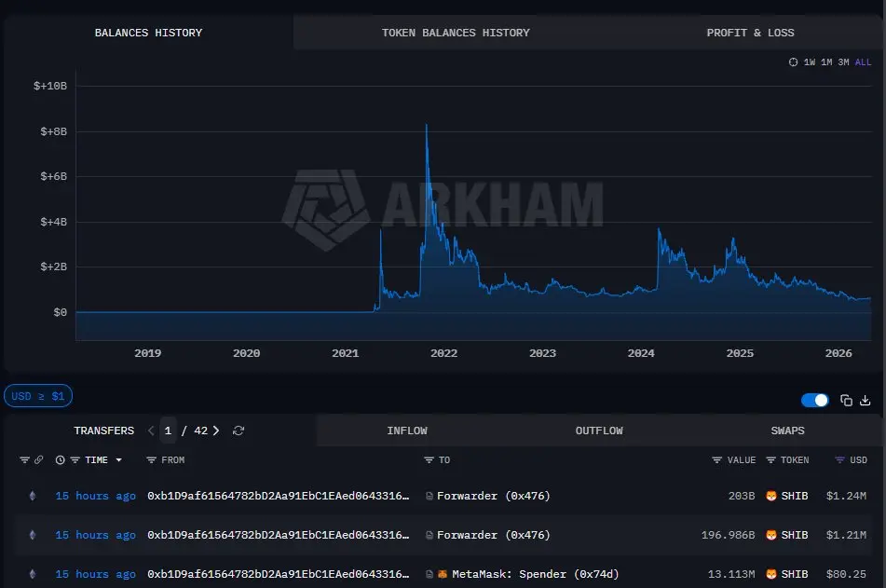
Task: Switch to the Inflow tab
Action: coord(407,431)
